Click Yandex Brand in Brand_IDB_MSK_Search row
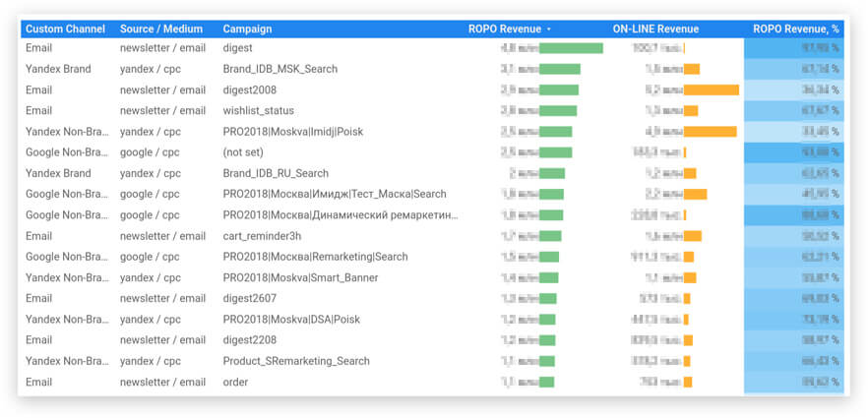The height and width of the screenshot is (418, 868). pyautogui.click(x=58, y=69)
